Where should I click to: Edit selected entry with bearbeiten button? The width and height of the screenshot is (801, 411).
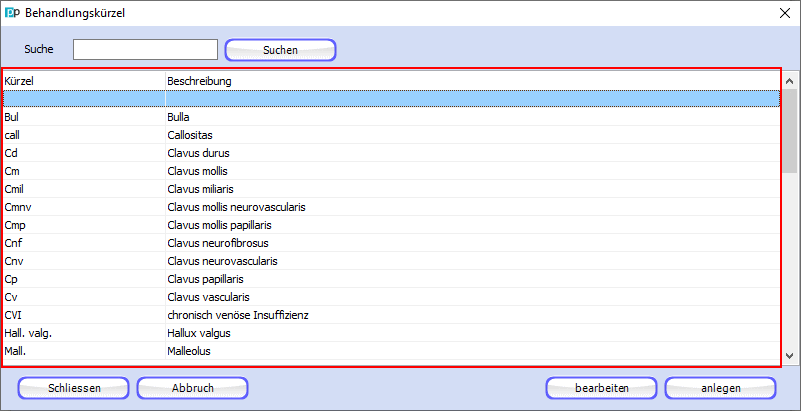point(602,388)
